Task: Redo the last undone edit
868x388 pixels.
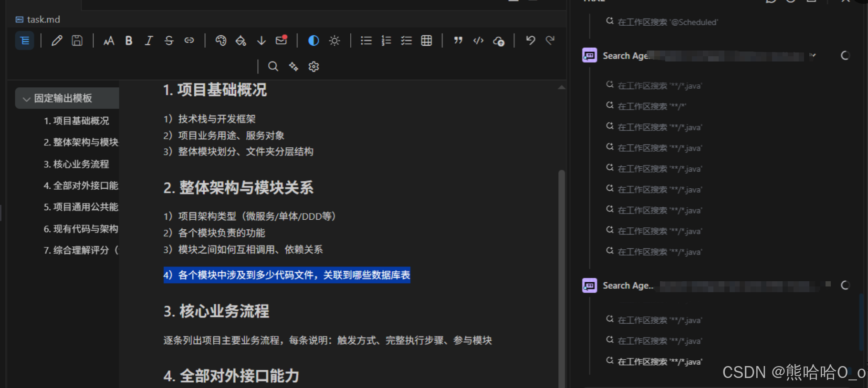Action: point(550,41)
